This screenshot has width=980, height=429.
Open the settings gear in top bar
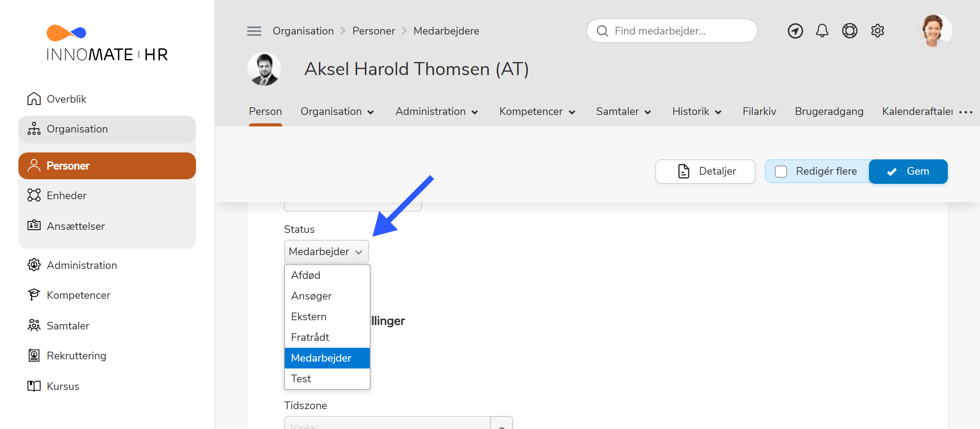(x=877, y=31)
